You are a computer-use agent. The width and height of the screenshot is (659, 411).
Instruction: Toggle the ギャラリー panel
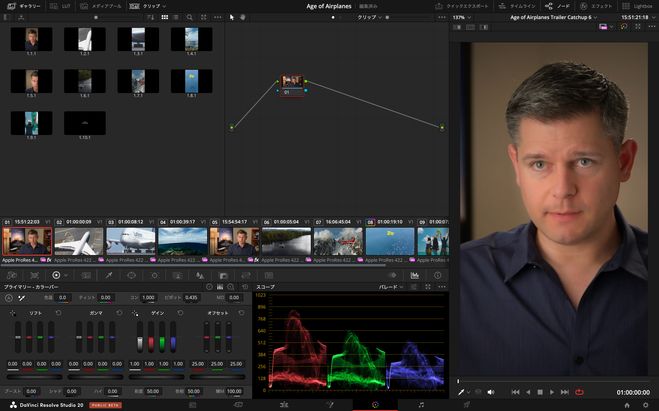pyautogui.click(x=24, y=6)
